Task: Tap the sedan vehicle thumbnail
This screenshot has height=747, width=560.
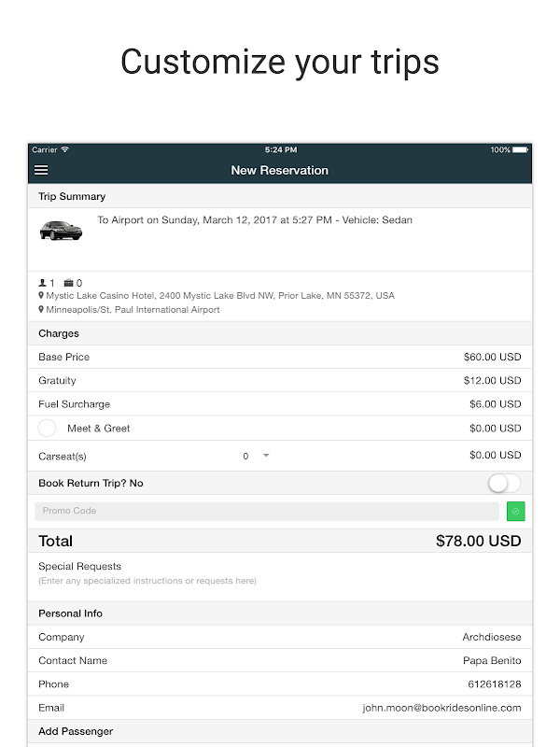Action: [x=61, y=229]
